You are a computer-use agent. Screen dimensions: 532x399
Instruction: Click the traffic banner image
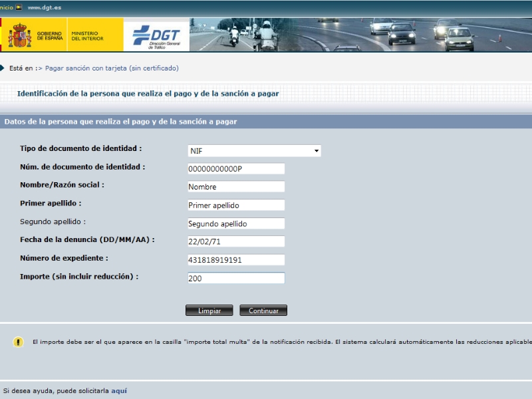360,35
